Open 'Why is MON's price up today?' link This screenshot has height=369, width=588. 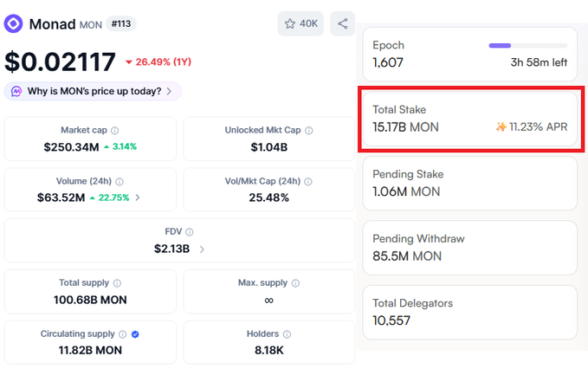click(x=94, y=91)
